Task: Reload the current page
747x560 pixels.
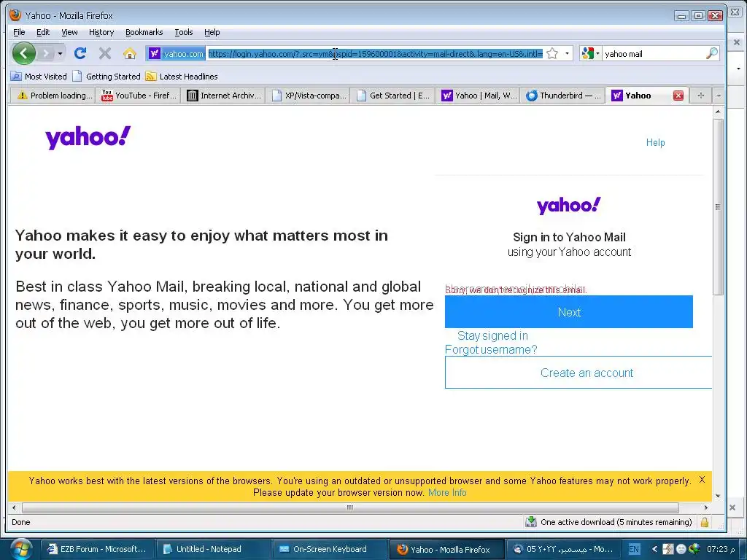Action: click(80, 53)
